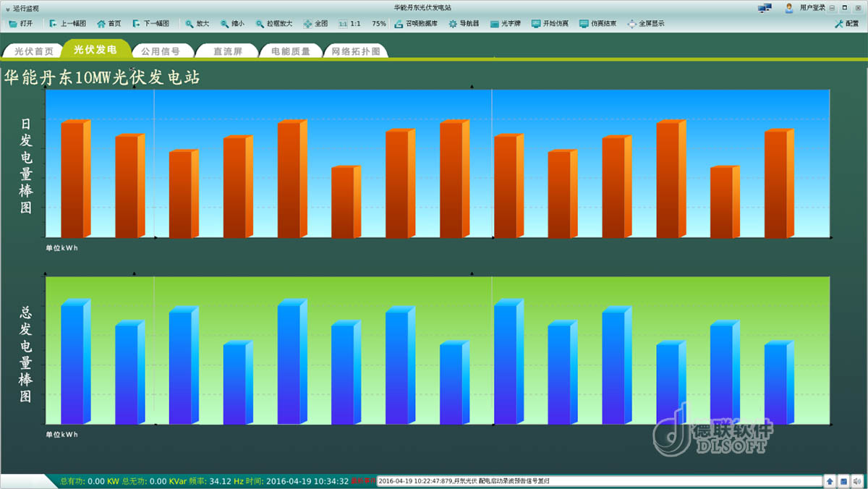Click the 全图 fit-all view icon
Screen dimensions: 868x489
tap(315, 23)
